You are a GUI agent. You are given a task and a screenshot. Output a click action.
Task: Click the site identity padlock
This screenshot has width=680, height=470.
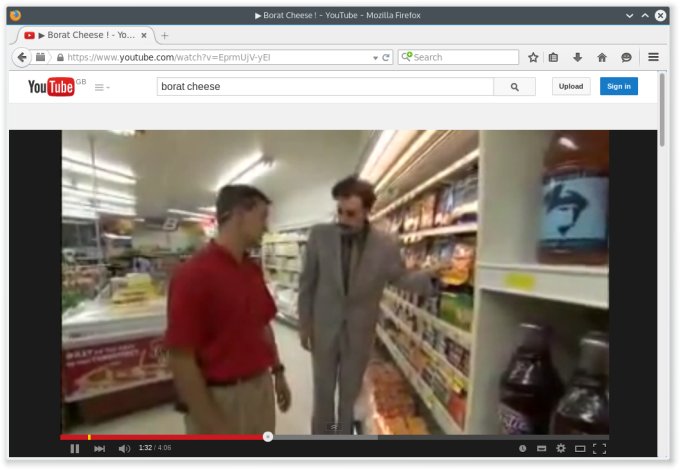(60, 57)
